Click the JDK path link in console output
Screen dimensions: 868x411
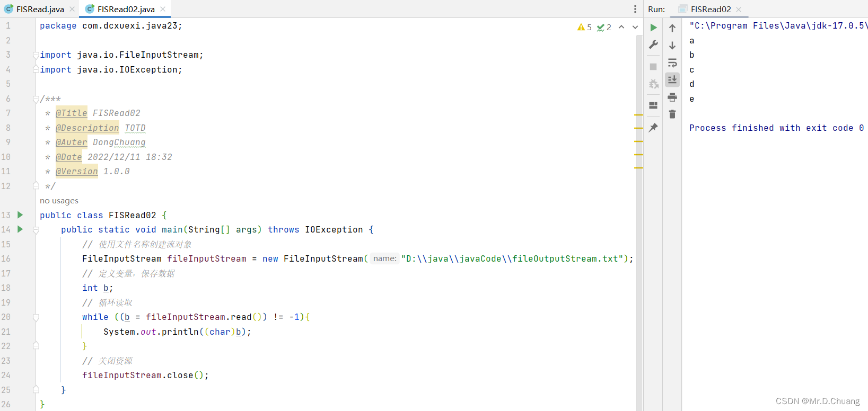tap(778, 25)
